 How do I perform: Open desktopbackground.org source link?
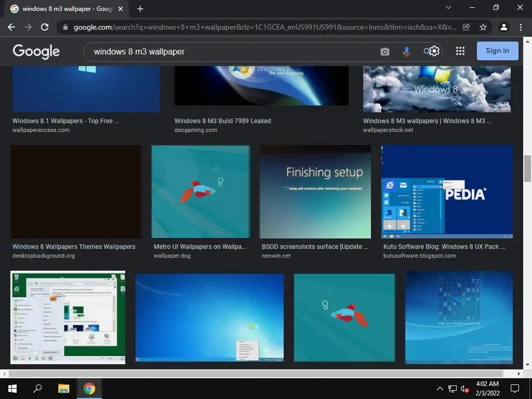click(44, 256)
